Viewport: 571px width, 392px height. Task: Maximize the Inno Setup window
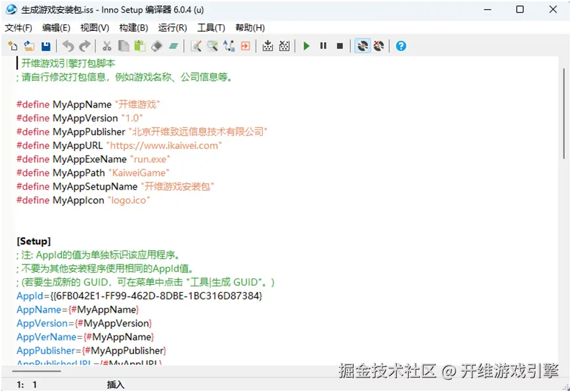520,9
